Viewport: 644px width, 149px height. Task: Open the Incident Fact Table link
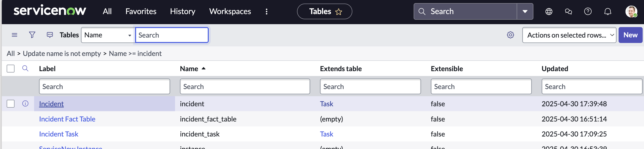pos(67,119)
